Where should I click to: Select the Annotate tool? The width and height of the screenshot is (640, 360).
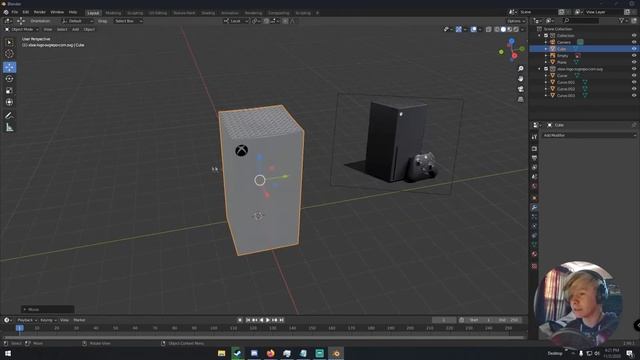[9, 116]
